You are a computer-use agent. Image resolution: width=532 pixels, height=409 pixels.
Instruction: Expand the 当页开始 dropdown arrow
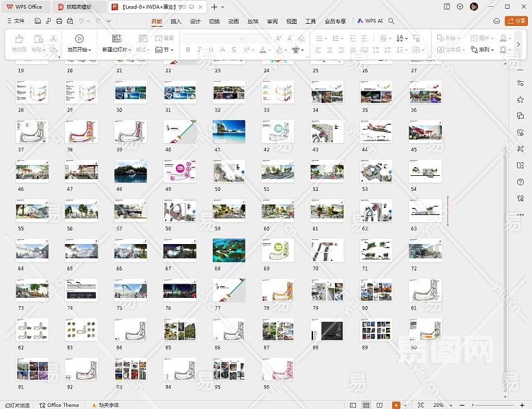point(90,50)
